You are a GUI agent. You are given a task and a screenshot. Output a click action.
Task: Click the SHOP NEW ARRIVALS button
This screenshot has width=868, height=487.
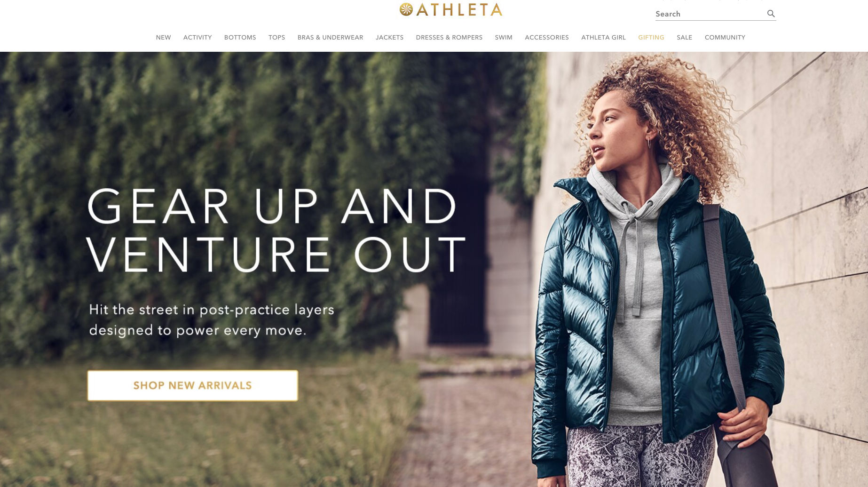192,385
